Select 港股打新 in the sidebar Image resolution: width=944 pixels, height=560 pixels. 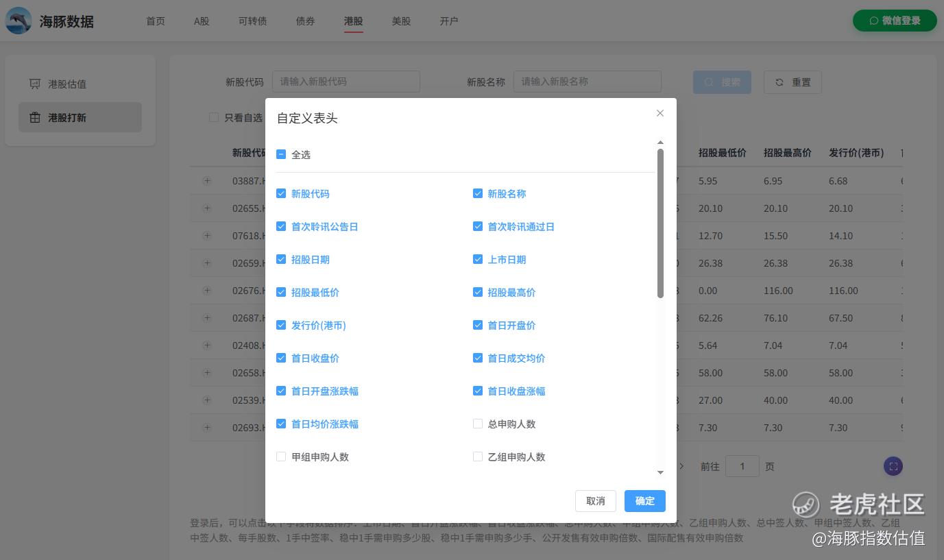(80, 117)
